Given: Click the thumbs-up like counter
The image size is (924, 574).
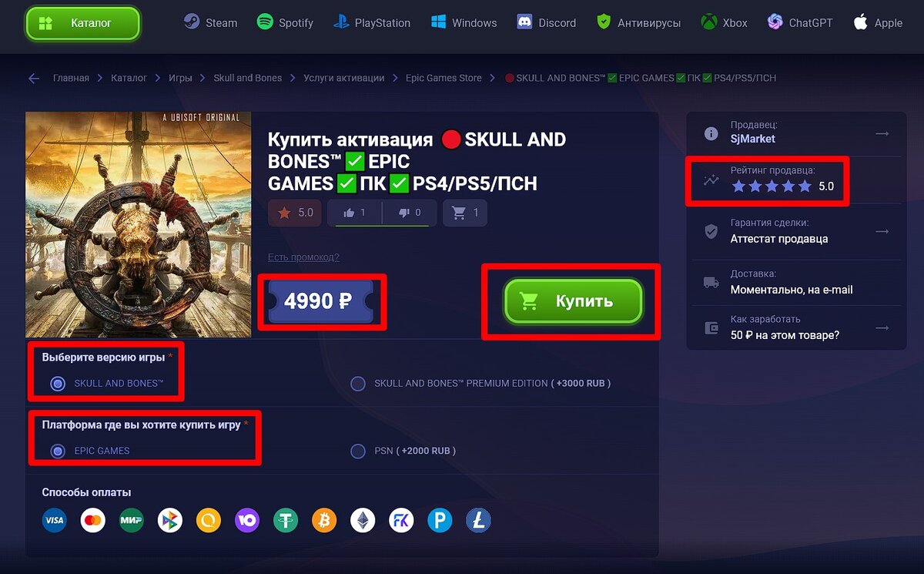Looking at the screenshot, I should (354, 213).
